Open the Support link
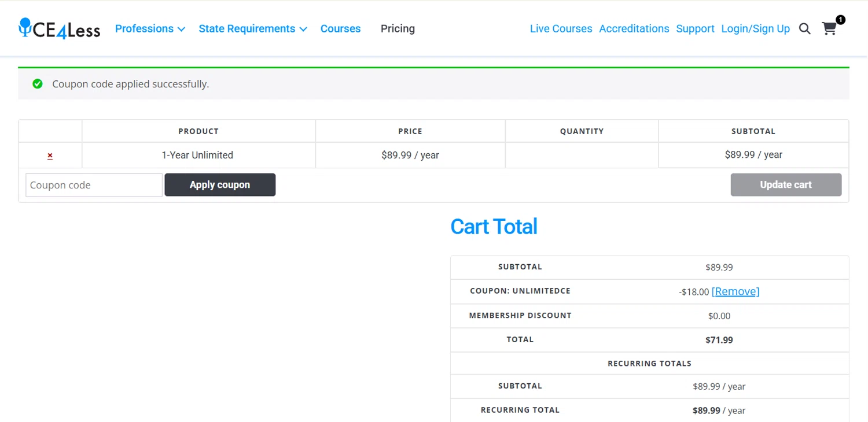The height and width of the screenshot is (422, 868). click(x=695, y=29)
